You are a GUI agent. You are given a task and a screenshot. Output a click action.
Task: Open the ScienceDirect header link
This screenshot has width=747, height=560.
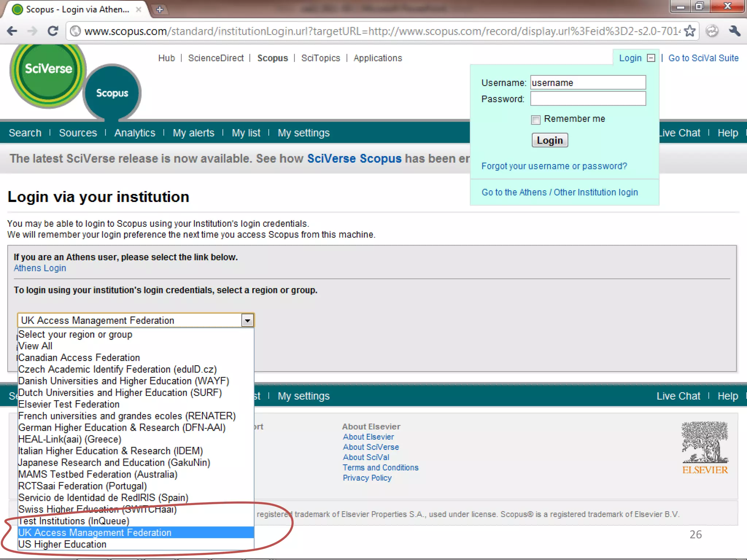[x=216, y=58]
